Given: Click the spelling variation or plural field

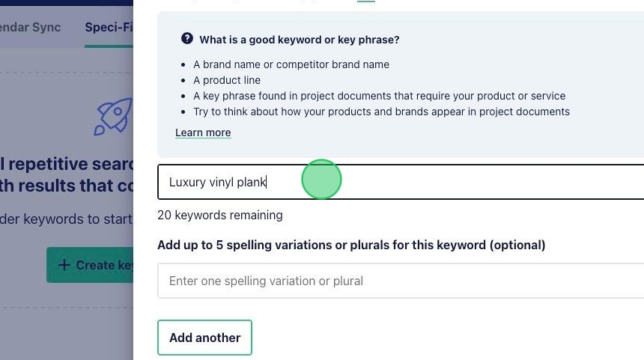Looking at the screenshot, I should click(401, 281).
